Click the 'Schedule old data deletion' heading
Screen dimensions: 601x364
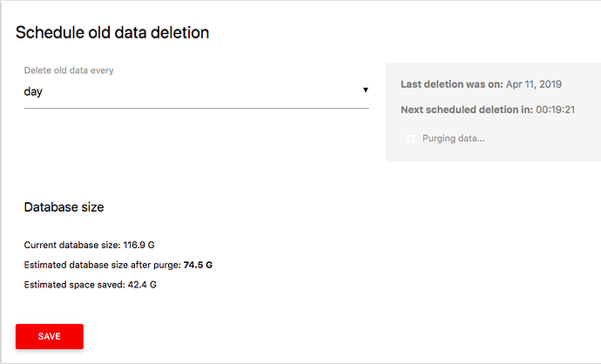pyautogui.click(x=112, y=32)
